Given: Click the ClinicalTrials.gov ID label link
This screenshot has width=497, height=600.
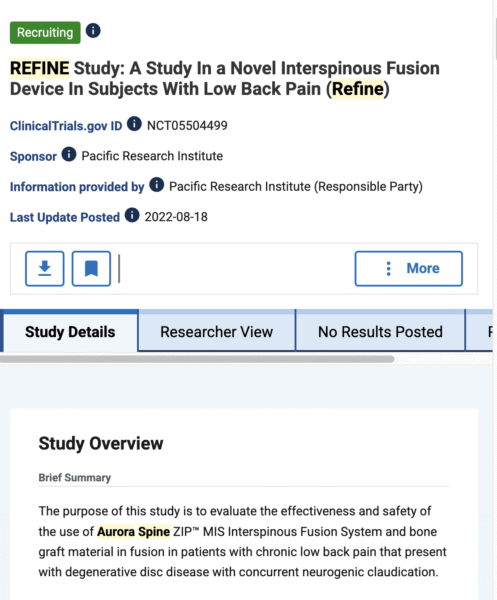Looking at the screenshot, I should (x=66, y=126).
